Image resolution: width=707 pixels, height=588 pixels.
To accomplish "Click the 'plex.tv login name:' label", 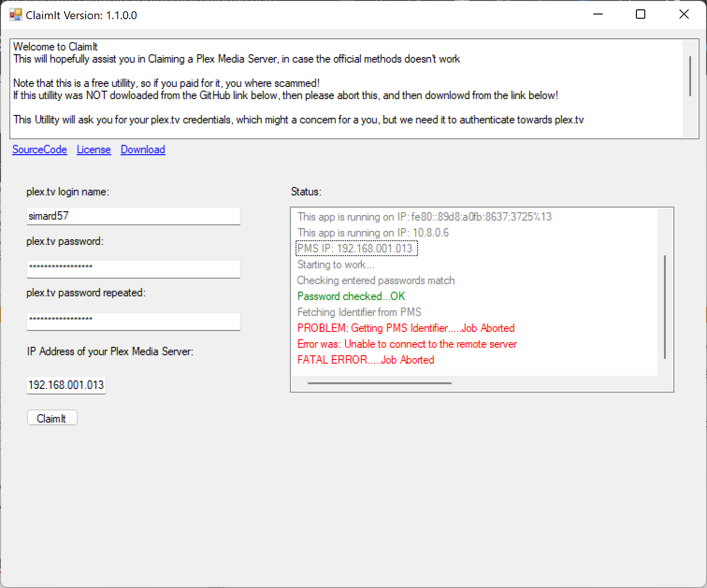I will pos(67,192).
